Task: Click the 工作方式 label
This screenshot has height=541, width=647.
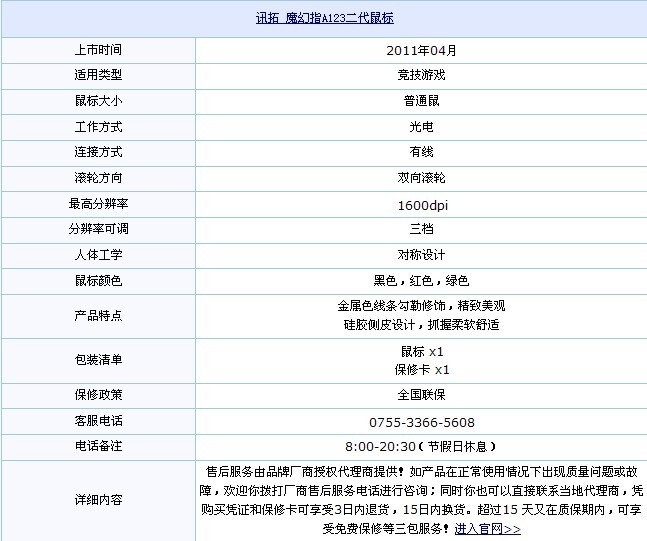Action: pyautogui.click(x=98, y=127)
